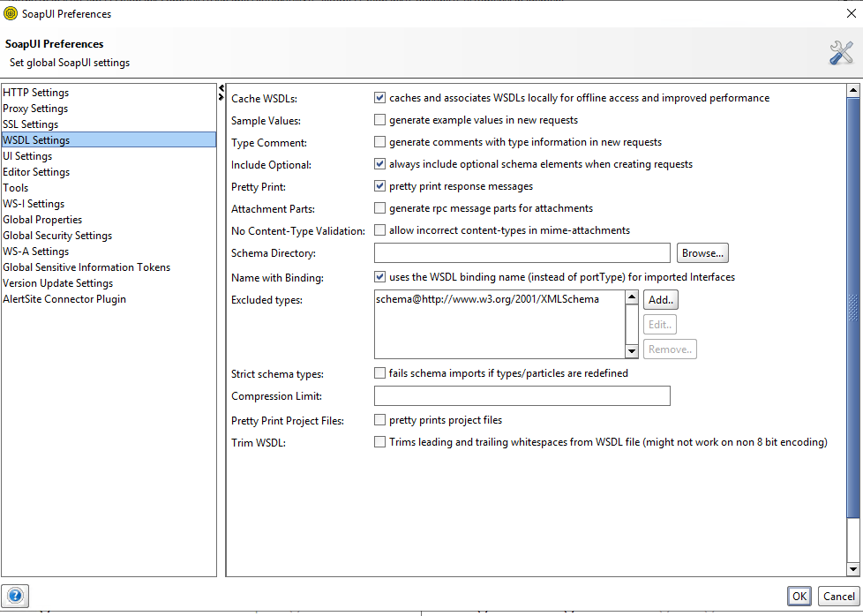
Task: Click the Compression Limit text field
Action: [522, 396]
